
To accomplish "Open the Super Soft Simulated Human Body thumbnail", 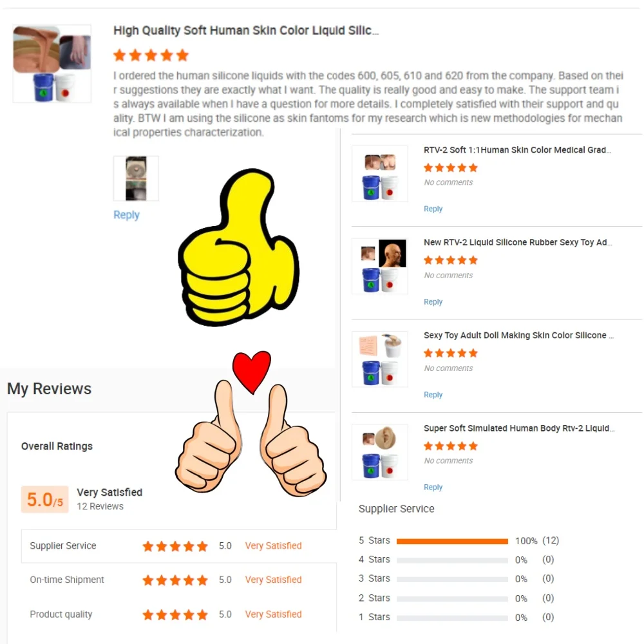I will (x=380, y=452).
